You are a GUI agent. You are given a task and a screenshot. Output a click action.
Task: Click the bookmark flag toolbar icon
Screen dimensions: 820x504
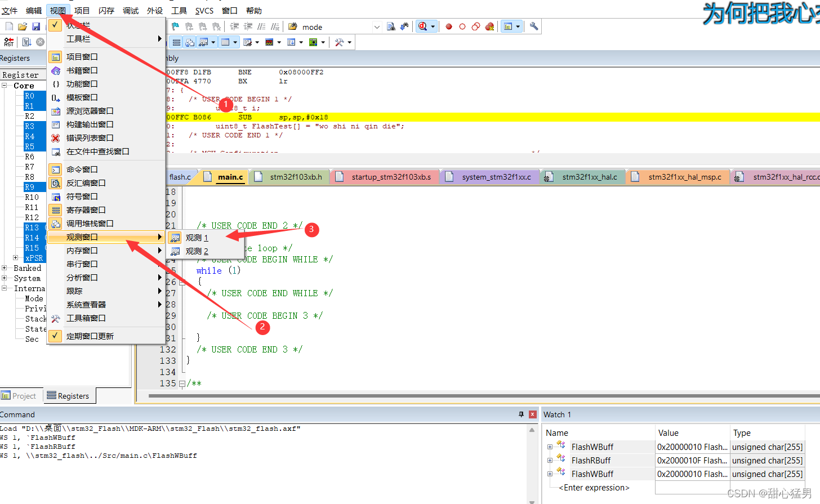[x=175, y=26]
